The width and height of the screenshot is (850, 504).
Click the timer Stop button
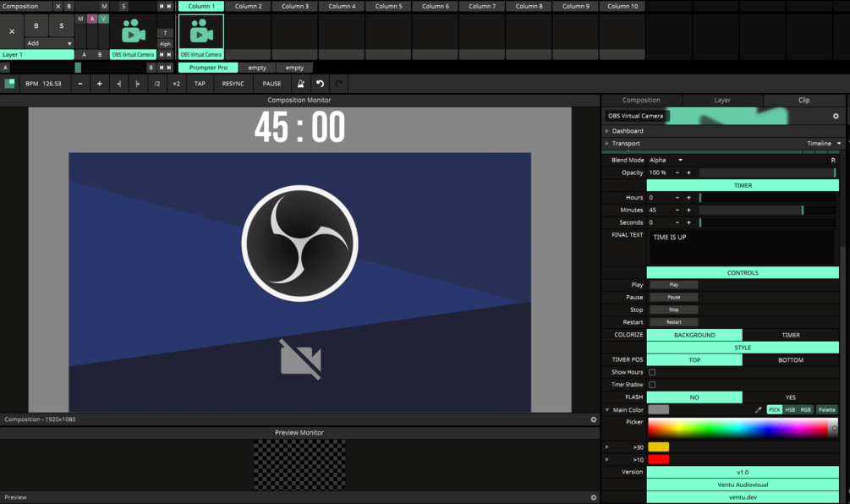[x=674, y=310]
